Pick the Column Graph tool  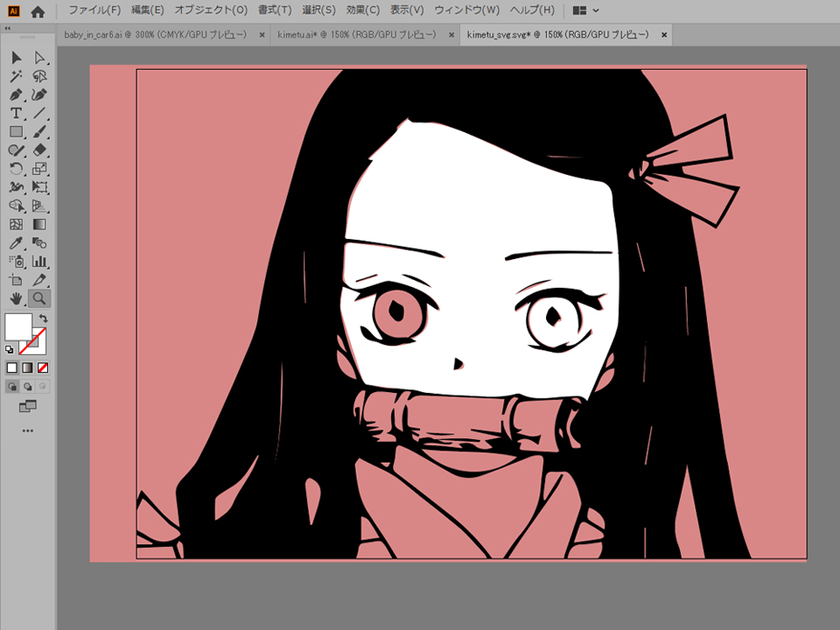[x=39, y=262]
